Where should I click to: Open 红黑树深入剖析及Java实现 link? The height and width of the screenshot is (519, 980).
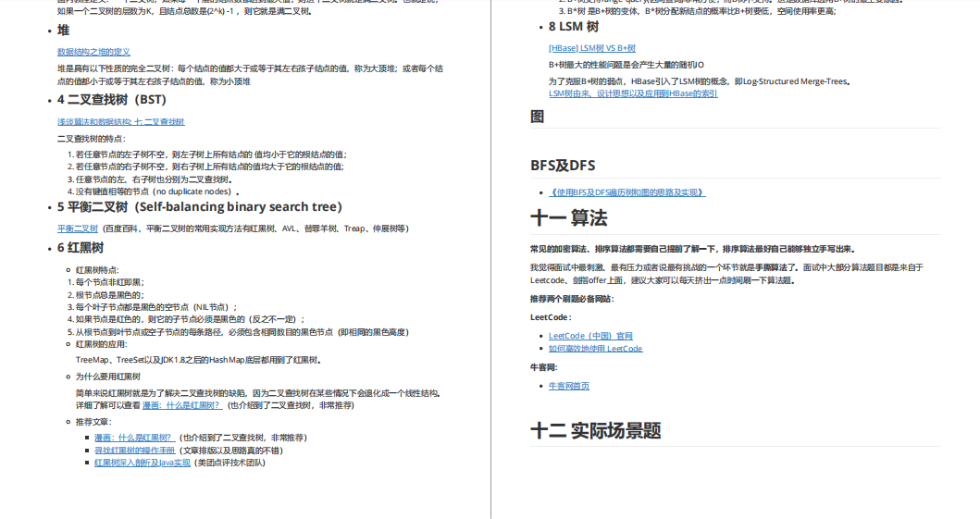[142, 463]
